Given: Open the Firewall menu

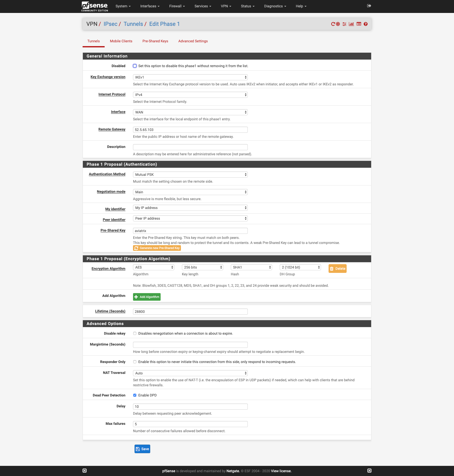Looking at the screenshot, I should (177, 6).
